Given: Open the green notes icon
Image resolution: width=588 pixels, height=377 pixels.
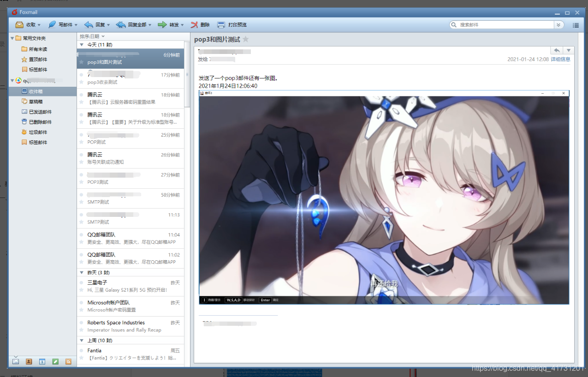Looking at the screenshot, I should pyautogui.click(x=55, y=362).
